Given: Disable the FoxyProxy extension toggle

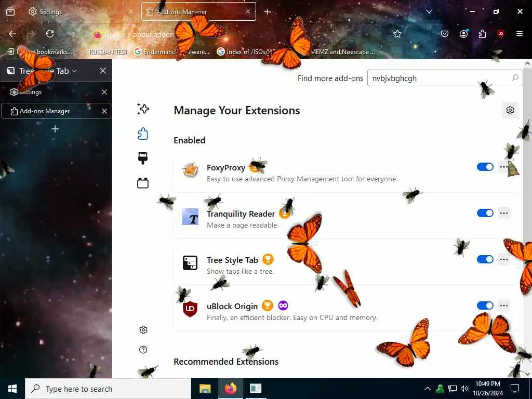Looking at the screenshot, I should point(485,167).
